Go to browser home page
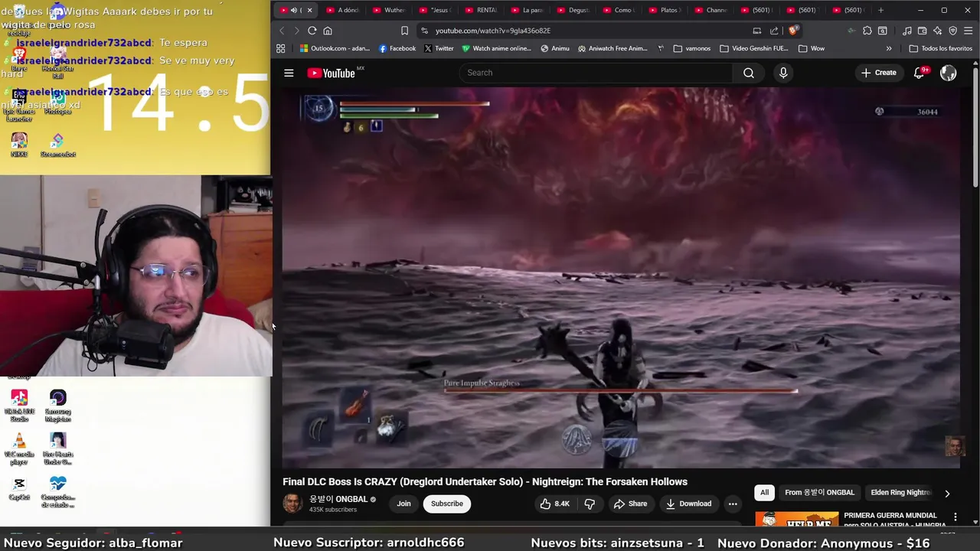This screenshot has width=980, height=551. 328,31
